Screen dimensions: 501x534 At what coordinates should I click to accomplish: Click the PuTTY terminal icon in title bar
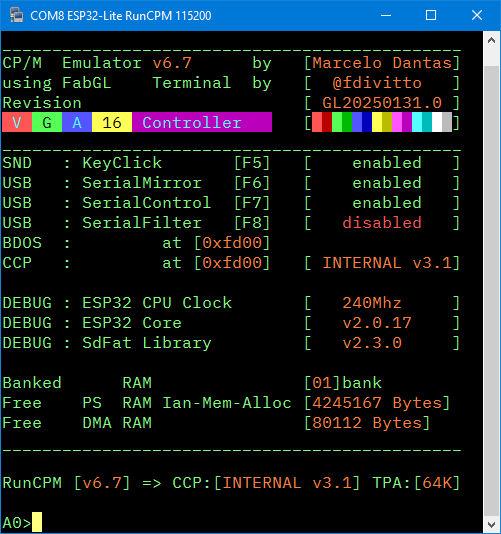pyautogui.click(x=16, y=15)
